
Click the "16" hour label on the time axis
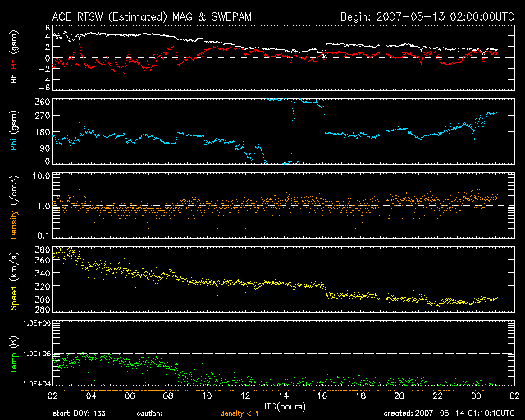click(x=322, y=395)
